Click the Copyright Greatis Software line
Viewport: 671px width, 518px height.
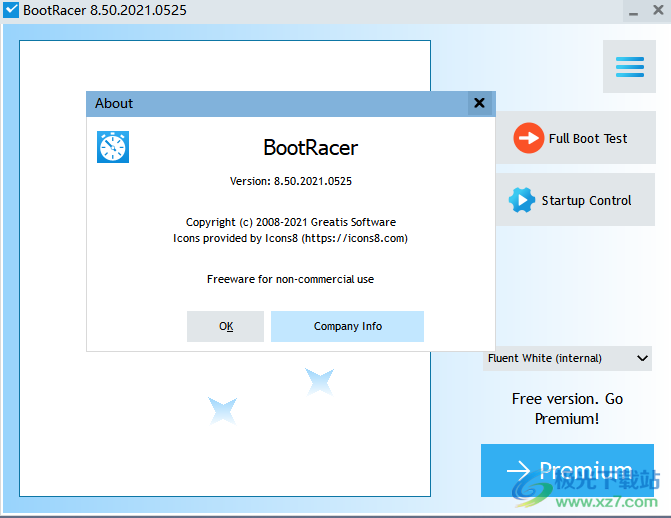[291, 222]
